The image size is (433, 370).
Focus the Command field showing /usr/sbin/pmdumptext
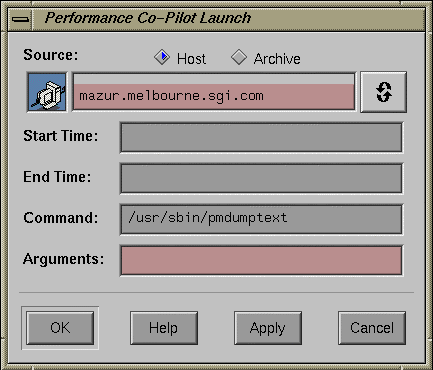(x=261, y=220)
